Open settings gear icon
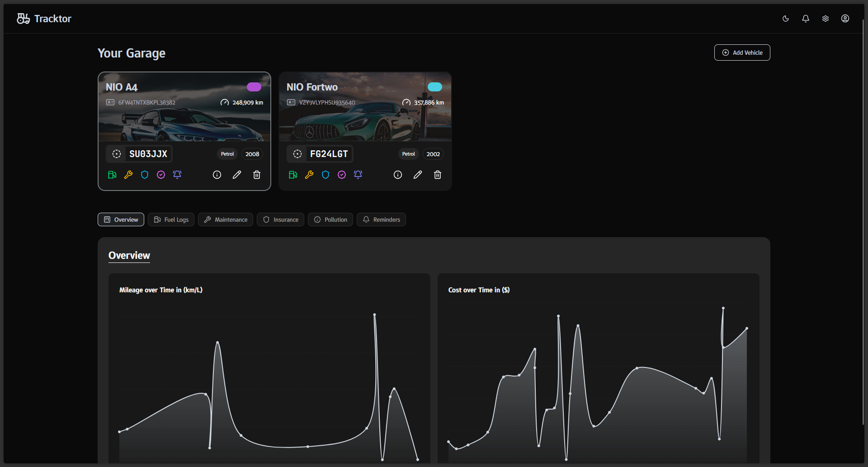Screen dimensions: 868x467 [826, 19]
